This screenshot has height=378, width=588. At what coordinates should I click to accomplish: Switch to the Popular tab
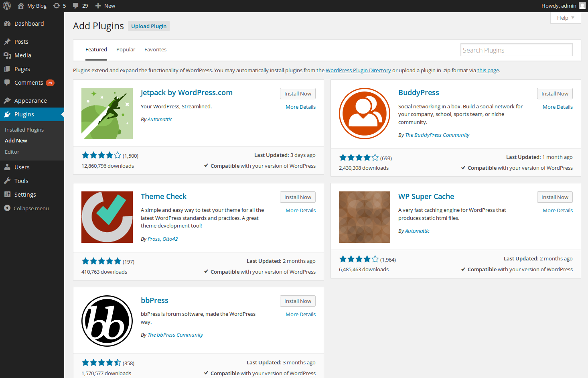coord(126,50)
